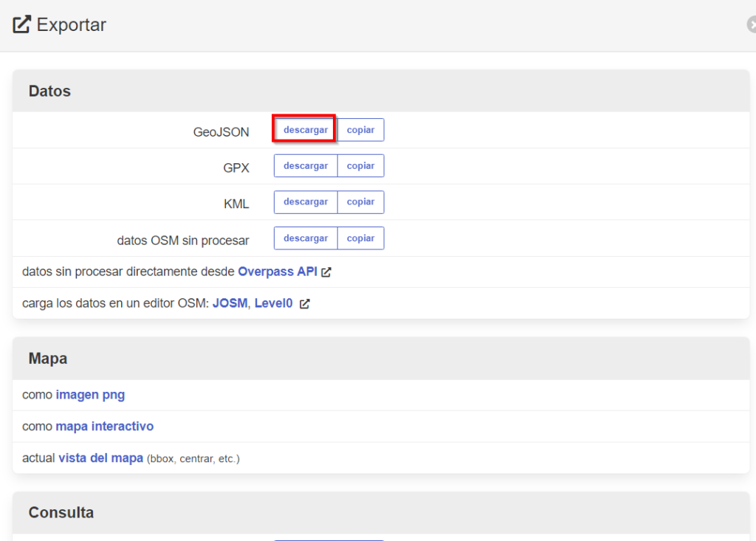The image size is (756, 541).
Task: Click the export arrow icon beside Exportar title
Action: pos(21,24)
